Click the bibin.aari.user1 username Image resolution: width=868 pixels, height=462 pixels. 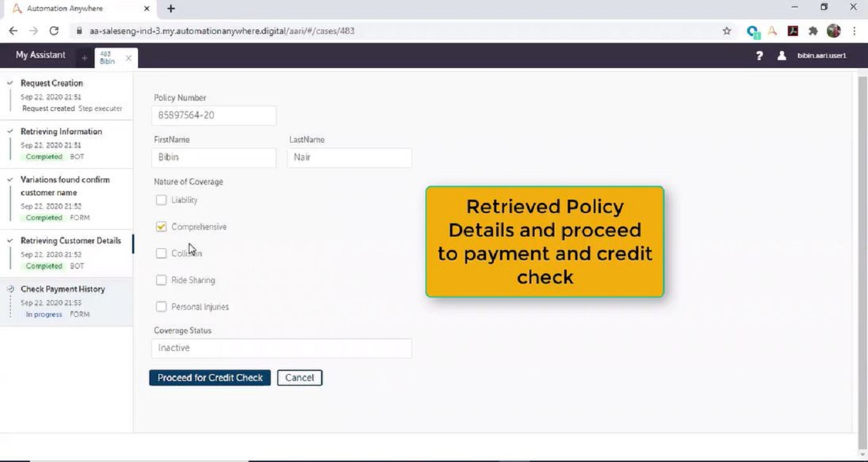click(822, 56)
